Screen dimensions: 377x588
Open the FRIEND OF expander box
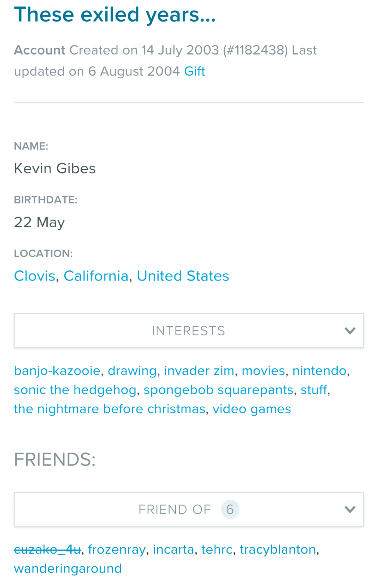tap(189, 509)
